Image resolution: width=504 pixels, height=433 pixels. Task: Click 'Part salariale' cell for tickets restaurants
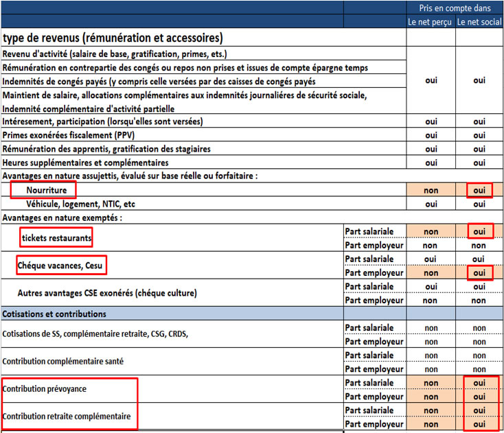(374, 231)
